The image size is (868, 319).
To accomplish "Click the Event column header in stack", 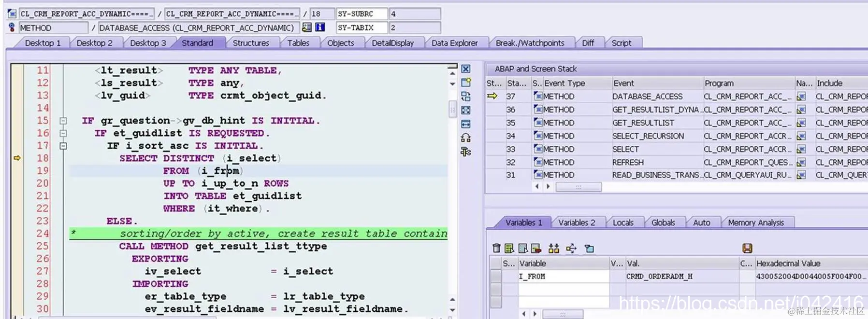I will coord(657,83).
